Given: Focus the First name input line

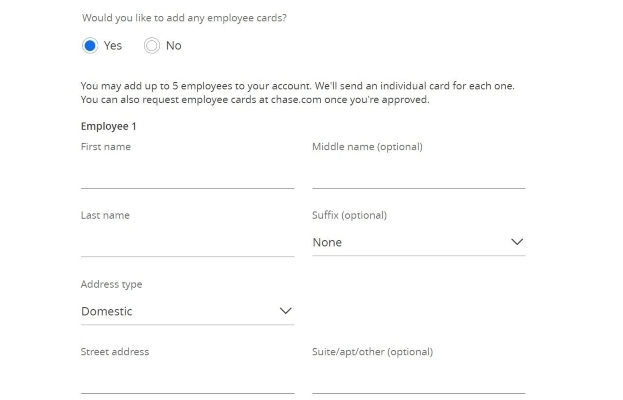Looking at the screenshot, I should coord(187,176).
